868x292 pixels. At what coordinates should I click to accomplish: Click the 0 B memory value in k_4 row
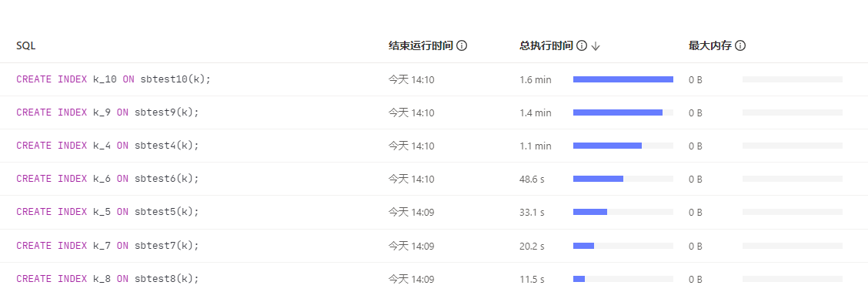click(x=696, y=146)
